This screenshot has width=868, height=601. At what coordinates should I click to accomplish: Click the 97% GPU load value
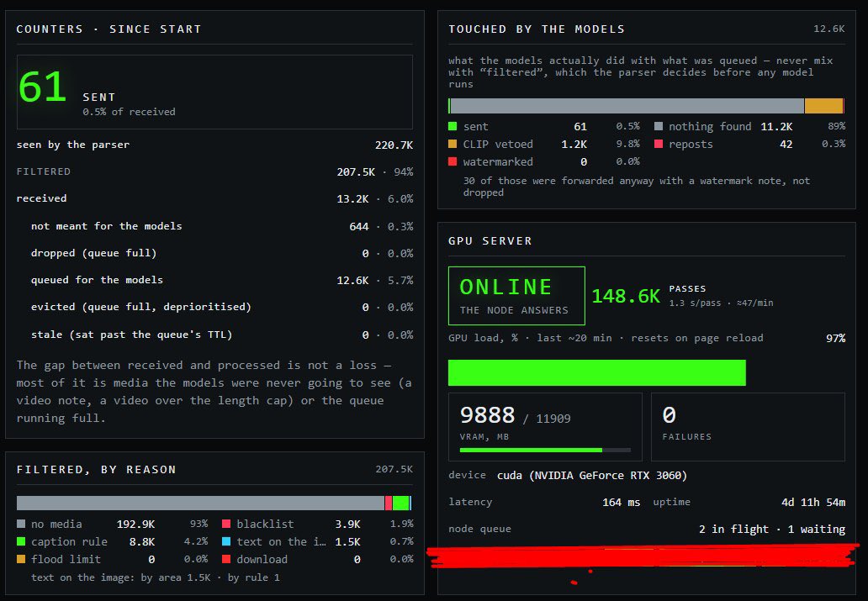pos(835,338)
